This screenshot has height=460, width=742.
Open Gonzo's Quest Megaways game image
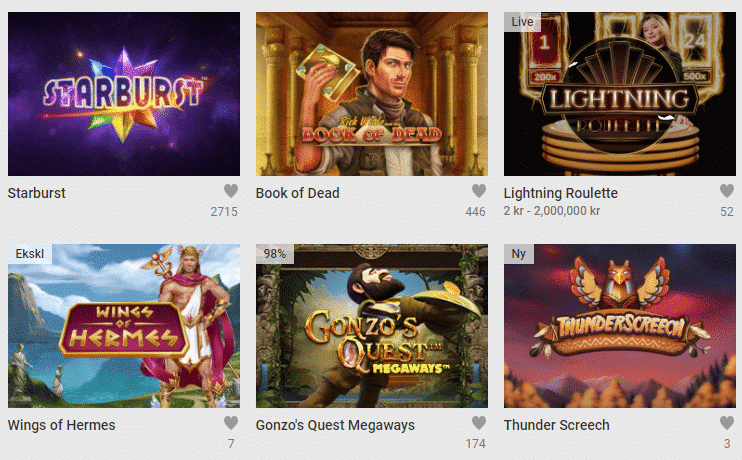[x=372, y=326]
